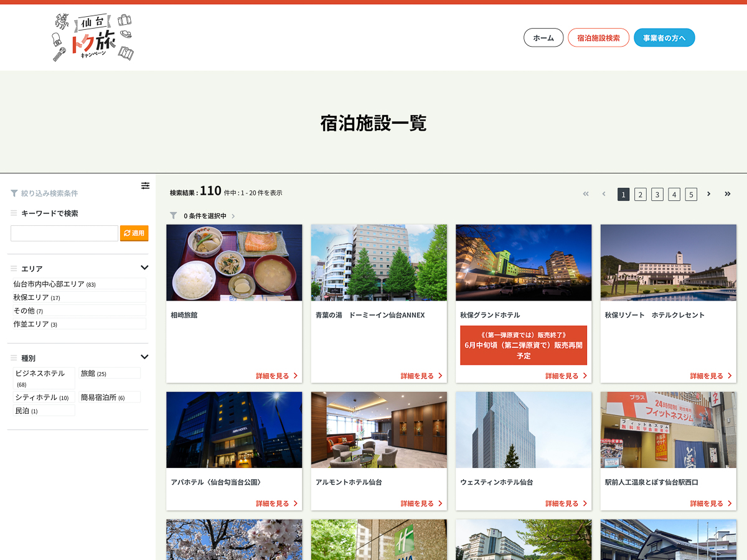747x560 pixels.
Task: Filter by シティホテル type
Action: [44, 398]
